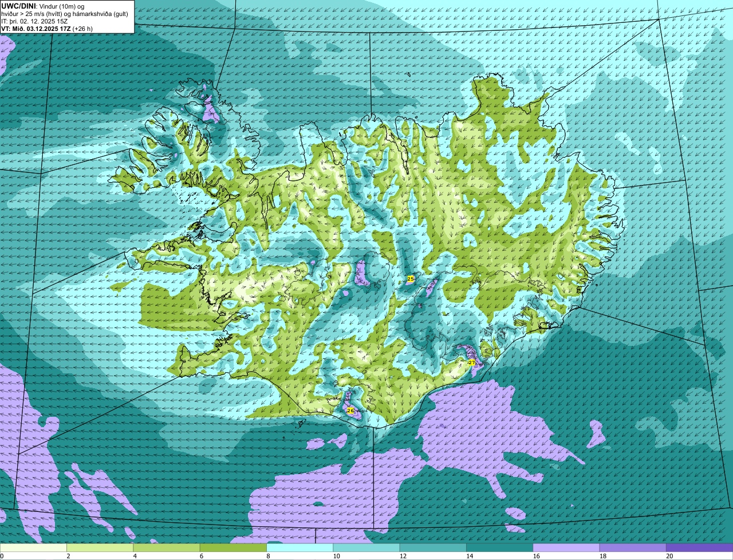Select the 4–6 m/s green legend swatch
The image size is (733, 560).
(167, 548)
